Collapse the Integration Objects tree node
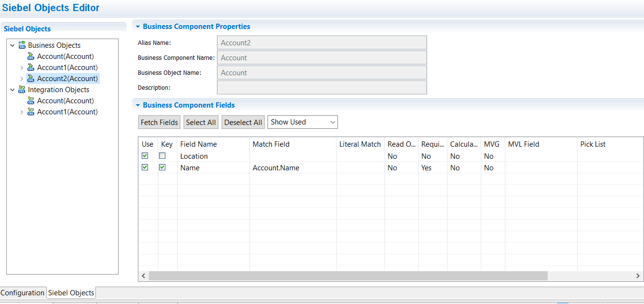The image size is (644, 304). pyautogui.click(x=13, y=90)
